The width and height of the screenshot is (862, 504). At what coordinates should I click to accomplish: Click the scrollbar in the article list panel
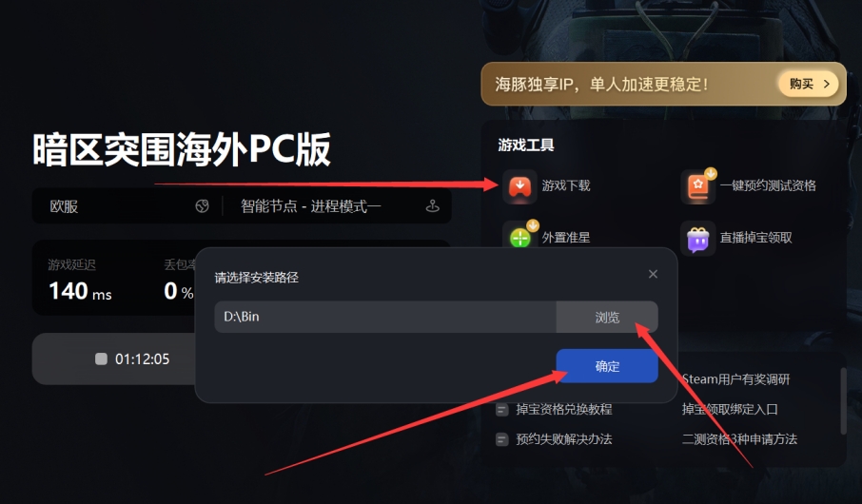click(843, 401)
